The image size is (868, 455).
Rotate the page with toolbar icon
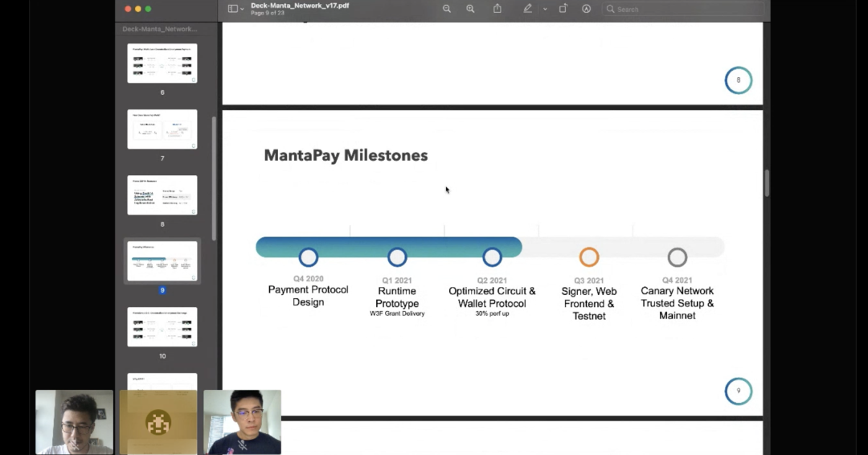pyautogui.click(x=563, y=8)
